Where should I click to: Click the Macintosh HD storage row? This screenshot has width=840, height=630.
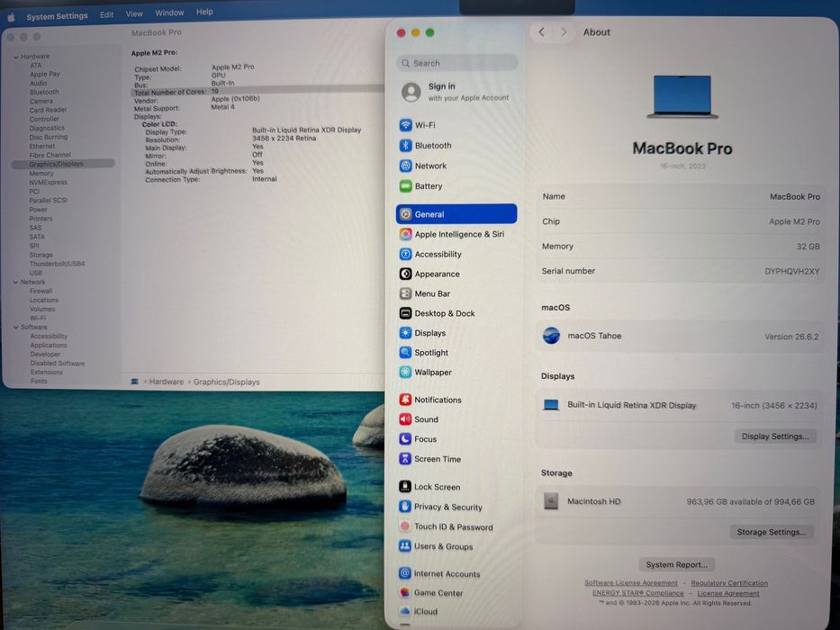[678, 501]
